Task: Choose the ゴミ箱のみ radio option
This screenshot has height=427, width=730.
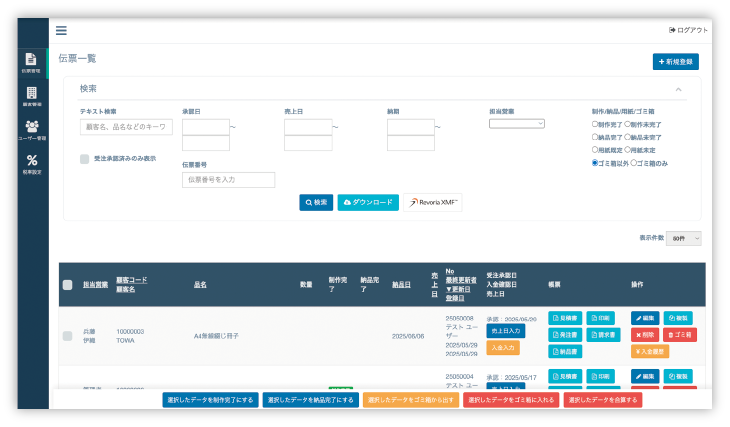Action: tap(635, 162)
